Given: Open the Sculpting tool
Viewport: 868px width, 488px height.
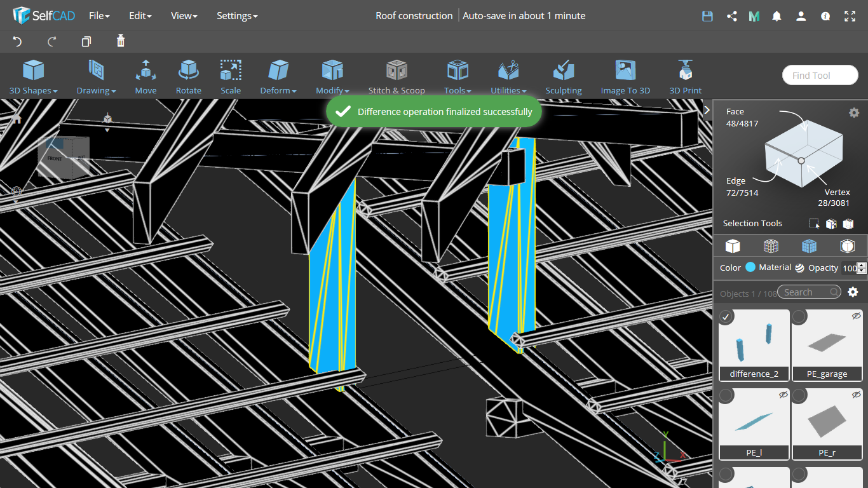Looking at the screenshot, I should click(564, 77).
